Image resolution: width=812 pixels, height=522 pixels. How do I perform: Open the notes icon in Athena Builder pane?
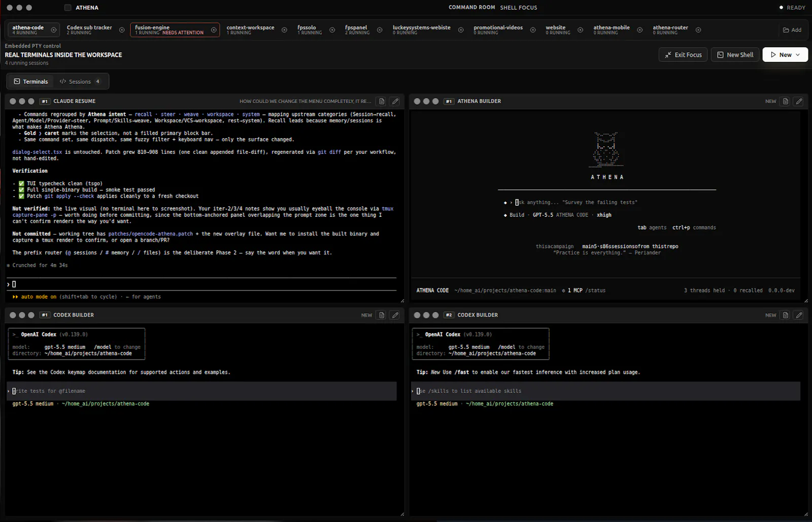[786, 101]
